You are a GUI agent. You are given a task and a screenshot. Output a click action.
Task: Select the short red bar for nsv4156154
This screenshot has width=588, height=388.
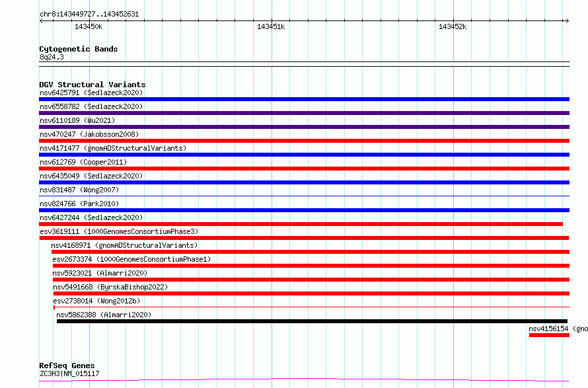pos(550,335)
